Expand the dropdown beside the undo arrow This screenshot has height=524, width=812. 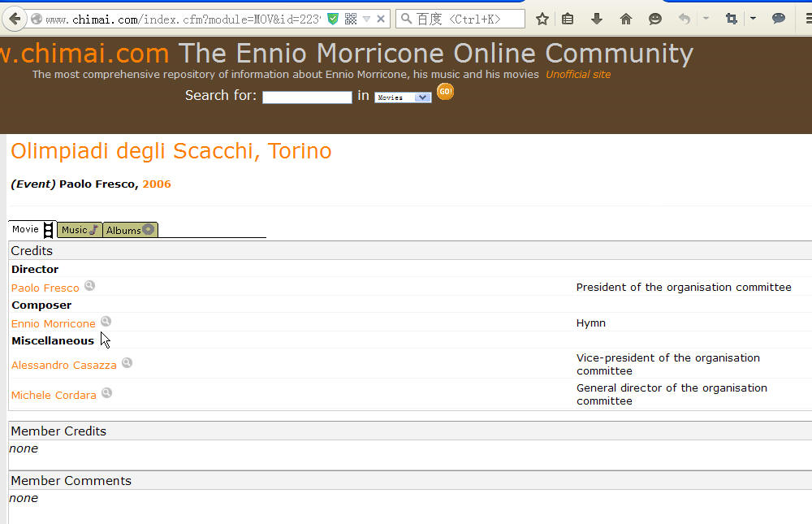point(706,19)
